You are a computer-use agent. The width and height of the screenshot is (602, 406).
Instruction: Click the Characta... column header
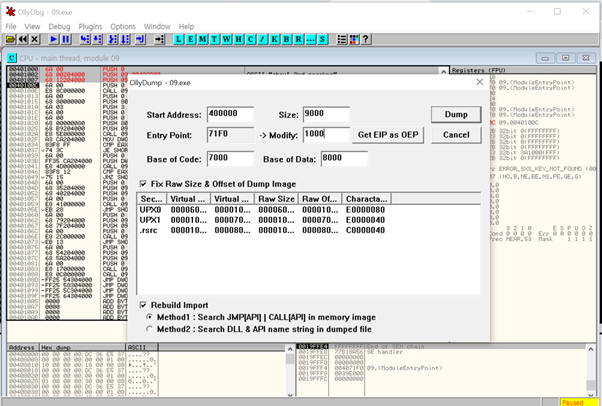click(x=367, y=199)
